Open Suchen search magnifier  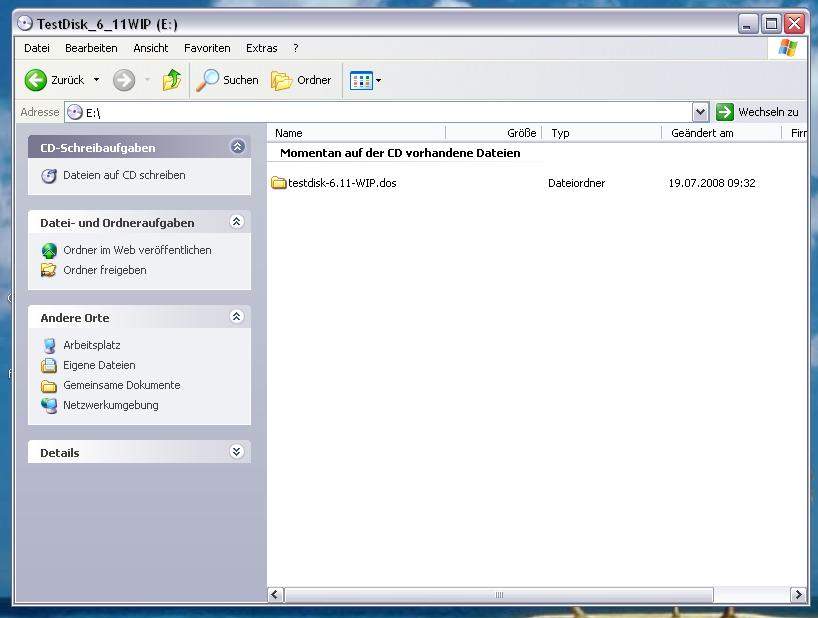[227, 80]
